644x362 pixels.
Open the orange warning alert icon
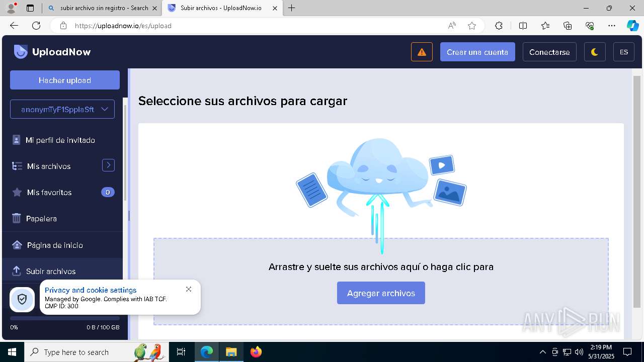(x=422, y=52)
